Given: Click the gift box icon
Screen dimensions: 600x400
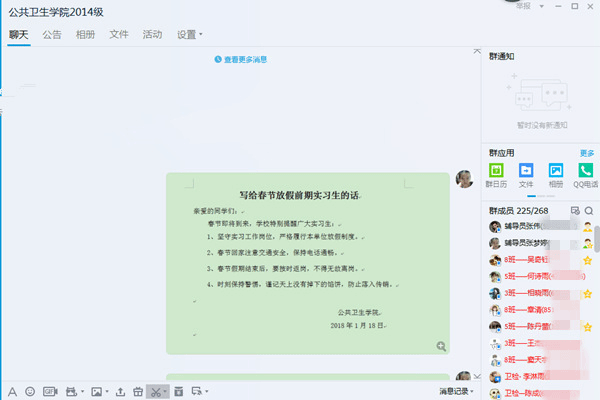Looking at the screenshot, I should click(138, 391).
